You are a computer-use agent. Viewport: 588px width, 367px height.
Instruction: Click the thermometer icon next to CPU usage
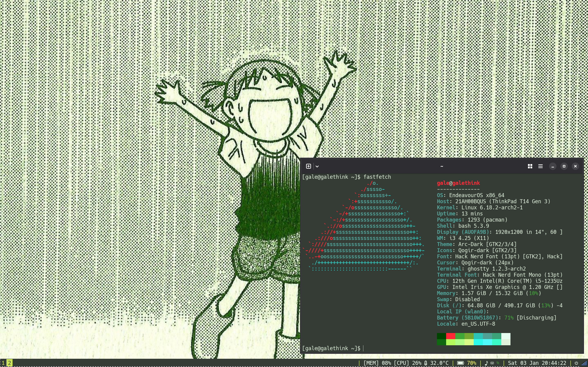[x=426, y=363]
